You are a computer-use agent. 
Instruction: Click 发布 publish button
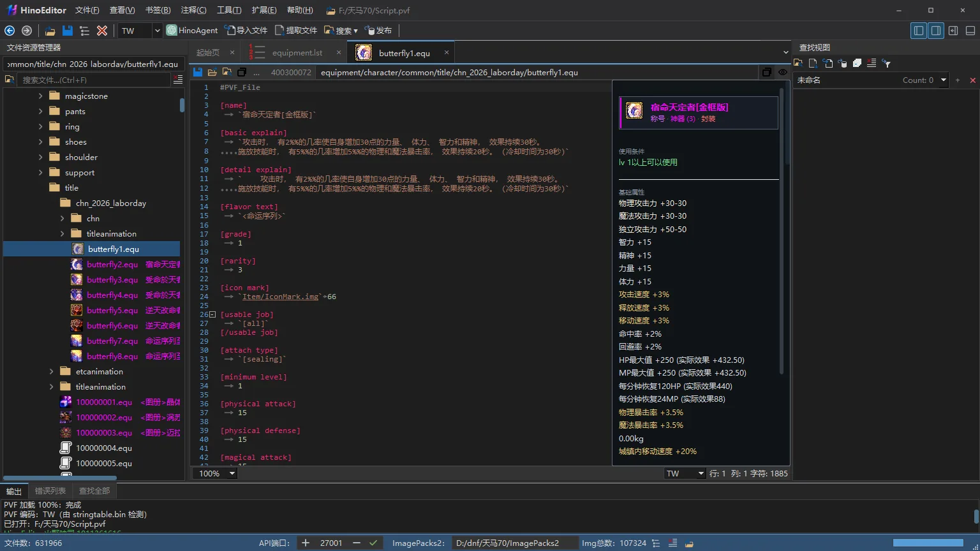pyautogui.click(x=378, y=31)
